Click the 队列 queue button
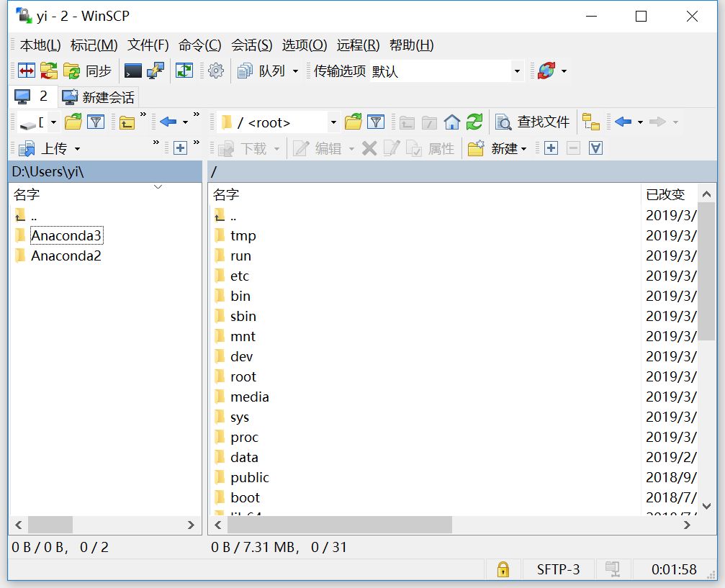 click(x=261, y=71)
